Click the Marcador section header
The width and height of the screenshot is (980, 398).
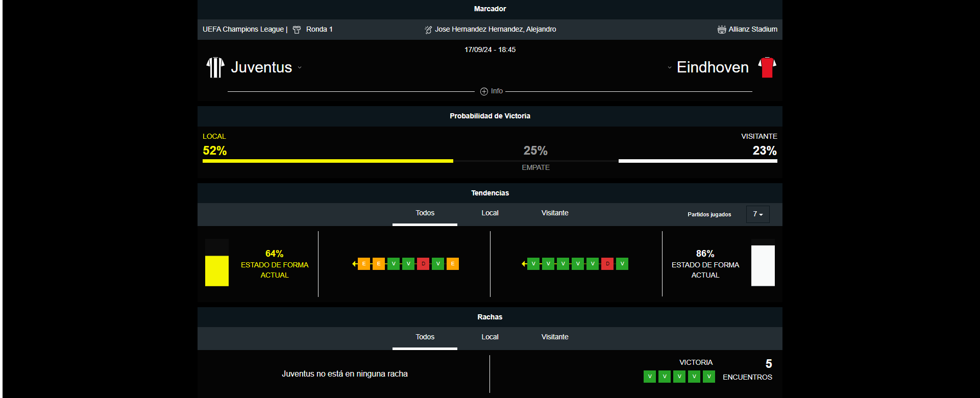(490, 9)
